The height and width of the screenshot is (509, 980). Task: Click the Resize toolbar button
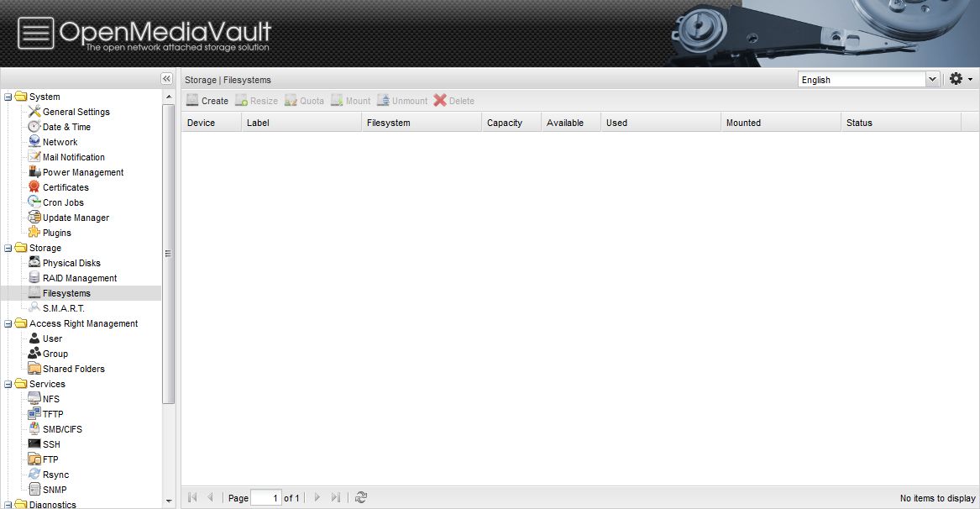tap(256, 101)
